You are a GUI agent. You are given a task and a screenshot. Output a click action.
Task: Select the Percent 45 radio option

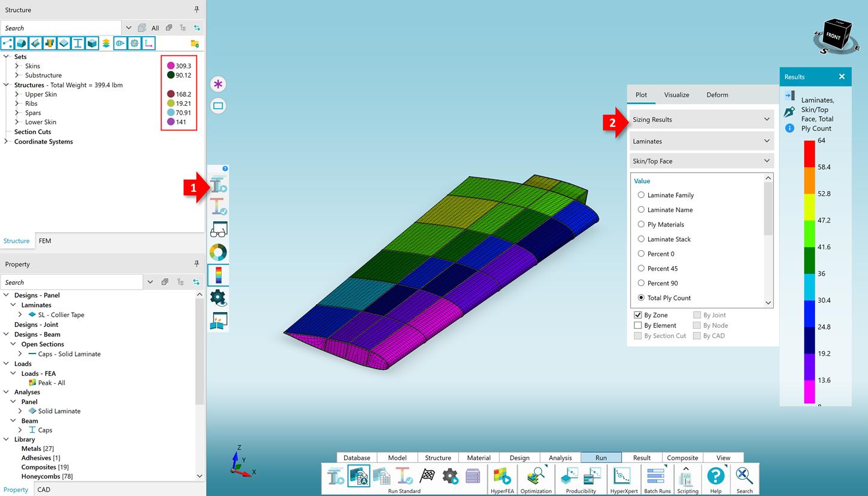pos(641,268)
